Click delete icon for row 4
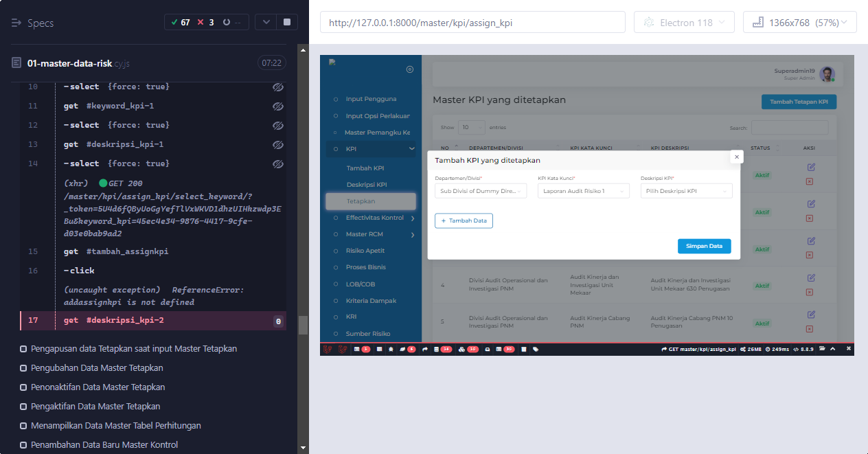868x454 pixels. 809,292
